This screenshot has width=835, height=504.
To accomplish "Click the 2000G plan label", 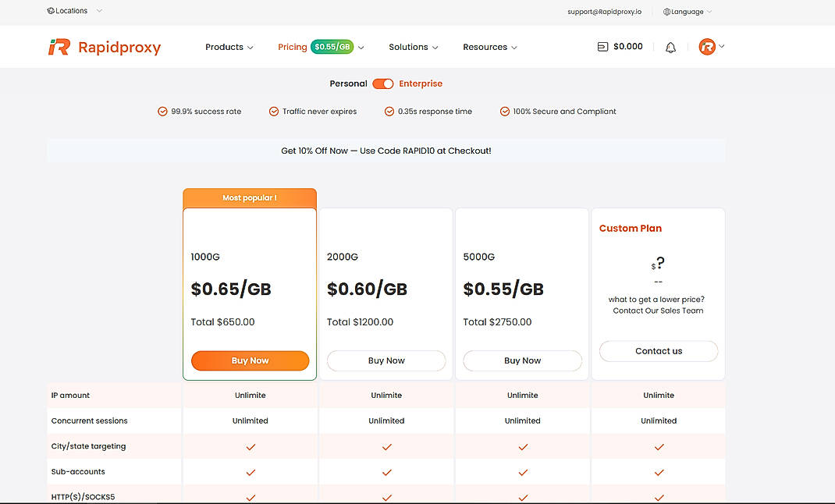I will tap(343, 257).
